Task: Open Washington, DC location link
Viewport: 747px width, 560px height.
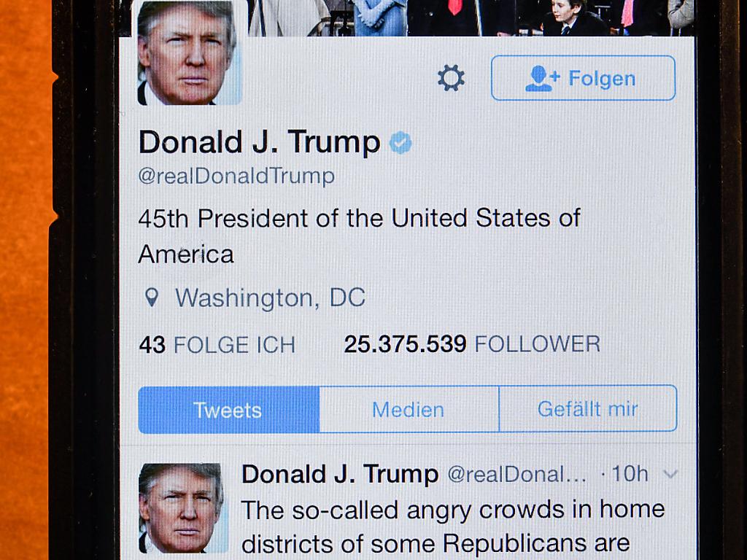Action: (270, 298)
